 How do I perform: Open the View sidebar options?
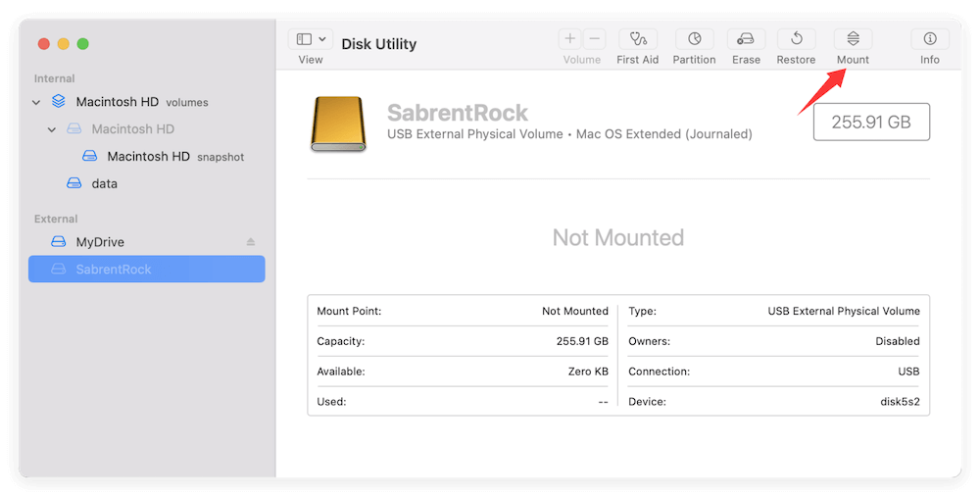point(311,39)
